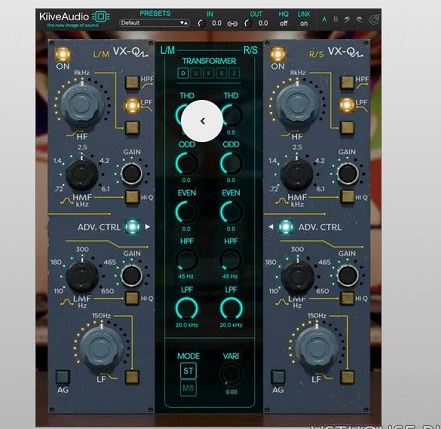The image size is (441, 429).
Task: Select the D transformer type button
Action: 183,73
